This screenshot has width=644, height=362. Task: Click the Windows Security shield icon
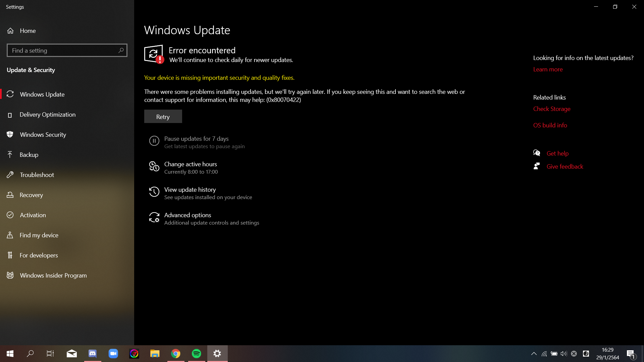click(10, 135)
